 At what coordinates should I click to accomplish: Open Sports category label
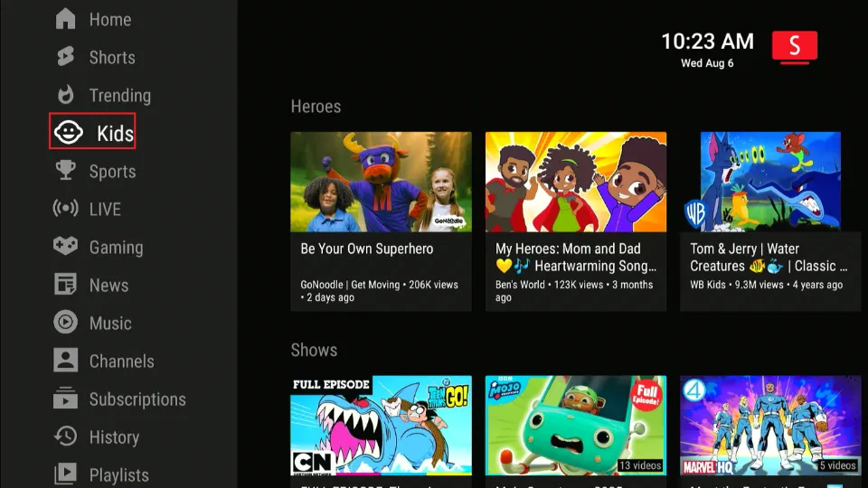click(x=113, y=172)
